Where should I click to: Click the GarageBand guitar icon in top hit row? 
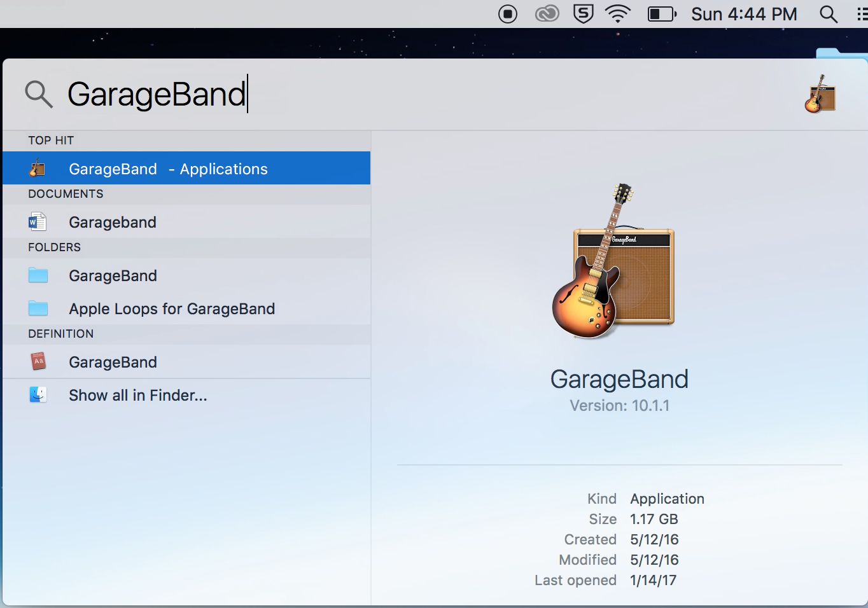click(38, 169)
